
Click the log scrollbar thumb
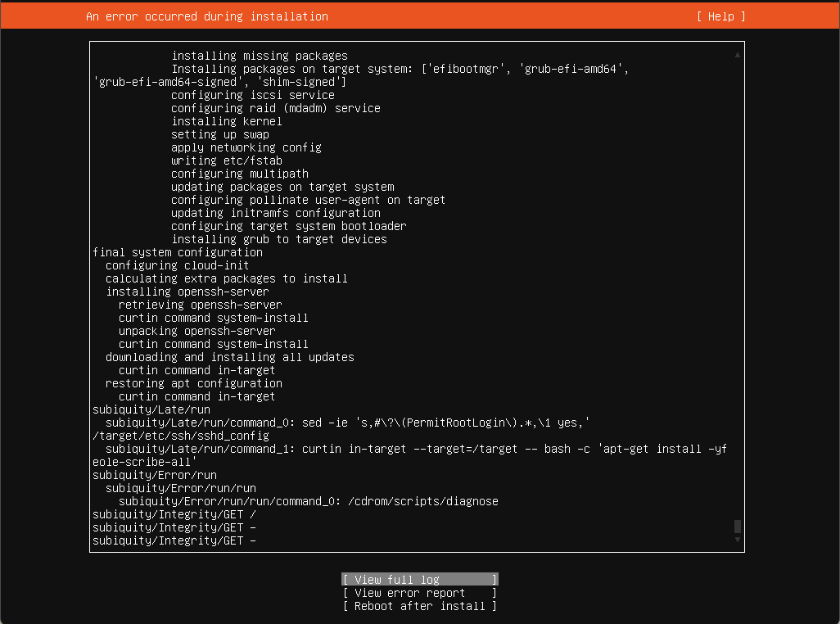pyautogui.click(x=738, y=527)
